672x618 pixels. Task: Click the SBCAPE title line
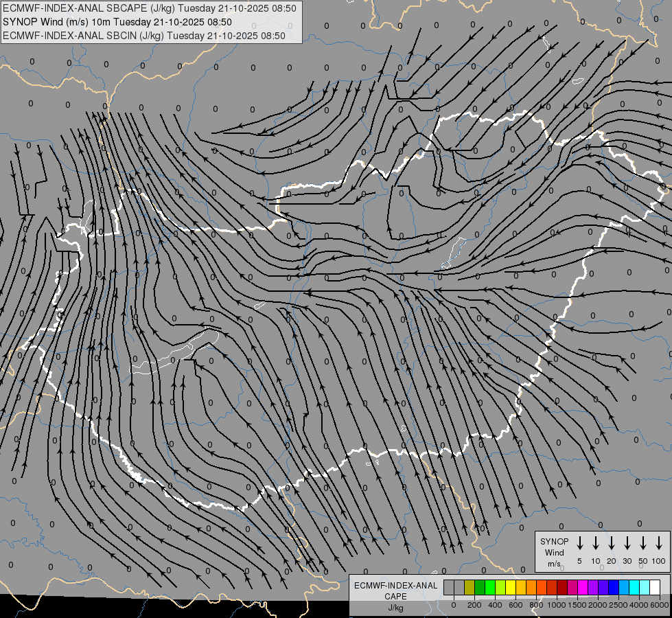150,8
